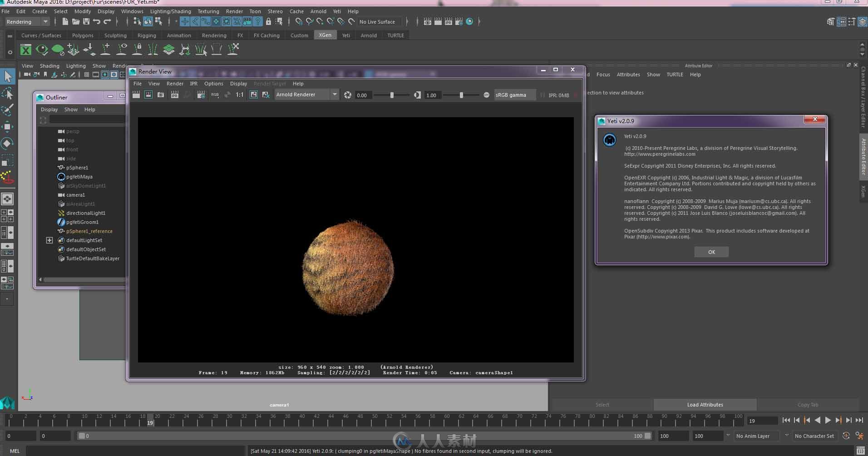Click the redo previous render icon in Render View

[x=136, y=94]
